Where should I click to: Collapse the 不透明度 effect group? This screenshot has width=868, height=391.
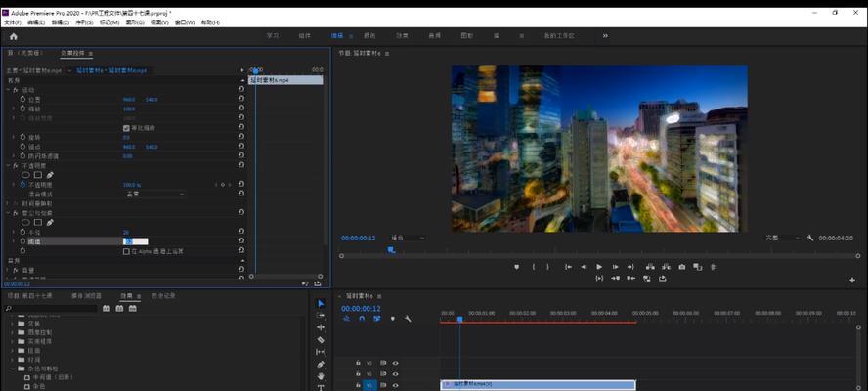point(8,165)
